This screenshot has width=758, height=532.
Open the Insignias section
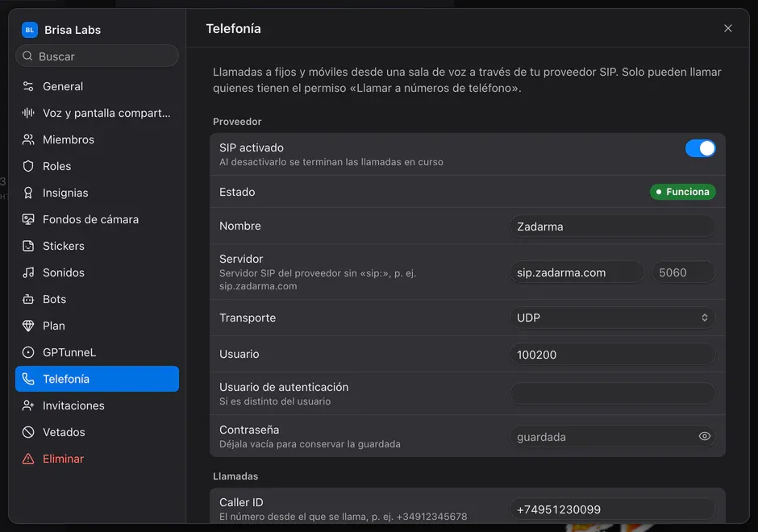point(97,193)
